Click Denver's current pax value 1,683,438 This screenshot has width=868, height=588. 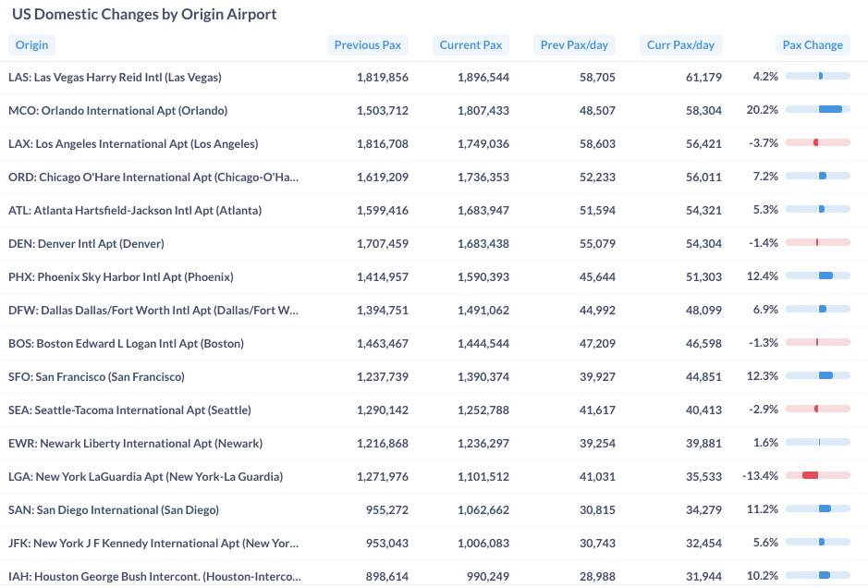point(483,244)
